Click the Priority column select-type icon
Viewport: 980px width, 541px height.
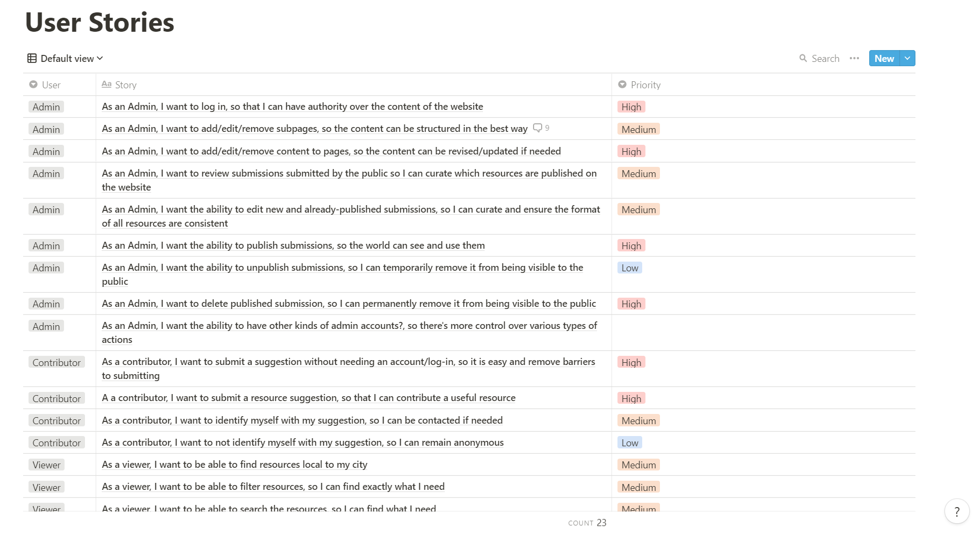pyautogui.click(x=622, y=85)
